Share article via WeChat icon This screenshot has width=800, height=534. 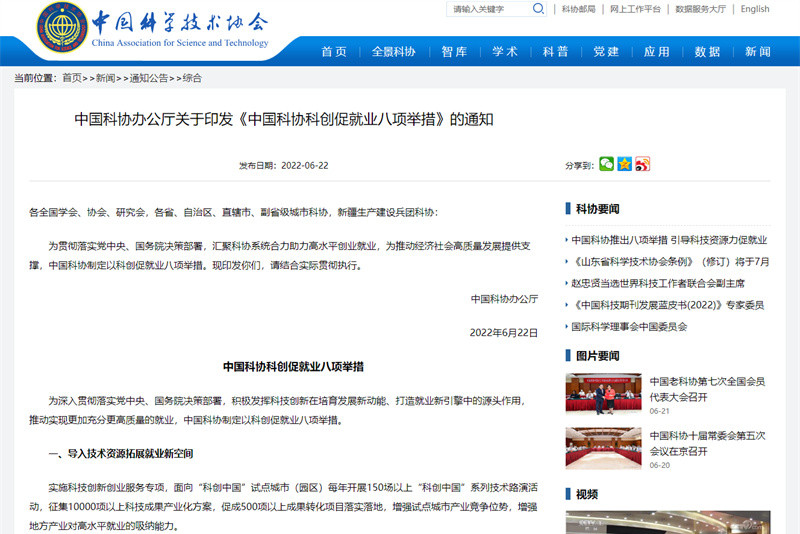coord(606,164)
